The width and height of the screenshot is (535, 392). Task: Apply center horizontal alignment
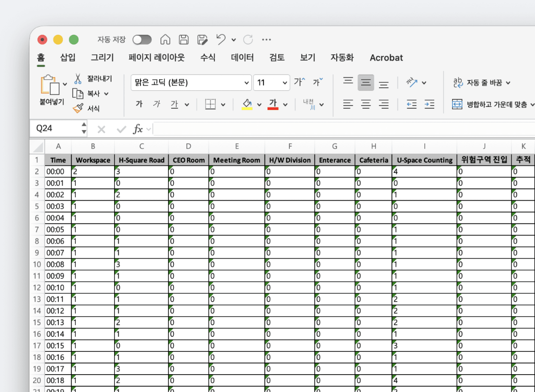[366, 104]
